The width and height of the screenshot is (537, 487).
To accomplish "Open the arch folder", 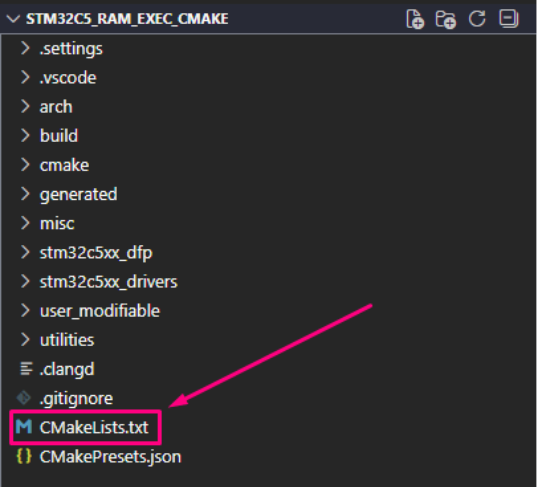I will [x=56, y=107].
